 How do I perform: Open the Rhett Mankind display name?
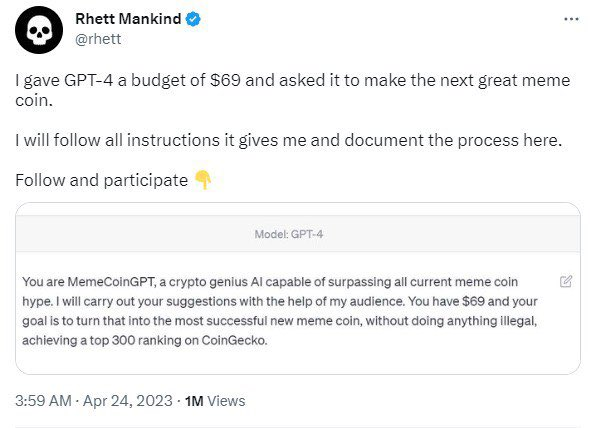(x=128, y=19)
